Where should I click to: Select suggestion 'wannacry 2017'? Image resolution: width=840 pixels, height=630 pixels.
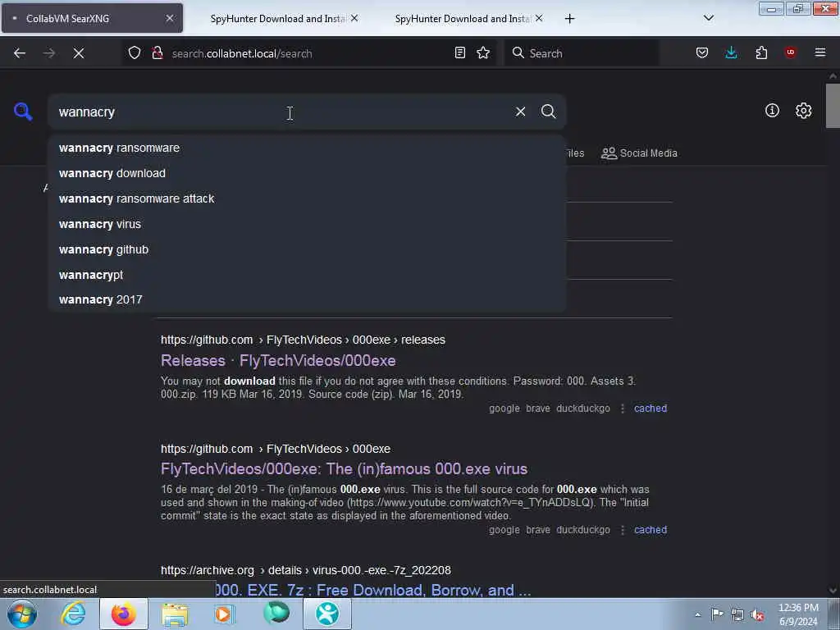(x=307, y=299)
